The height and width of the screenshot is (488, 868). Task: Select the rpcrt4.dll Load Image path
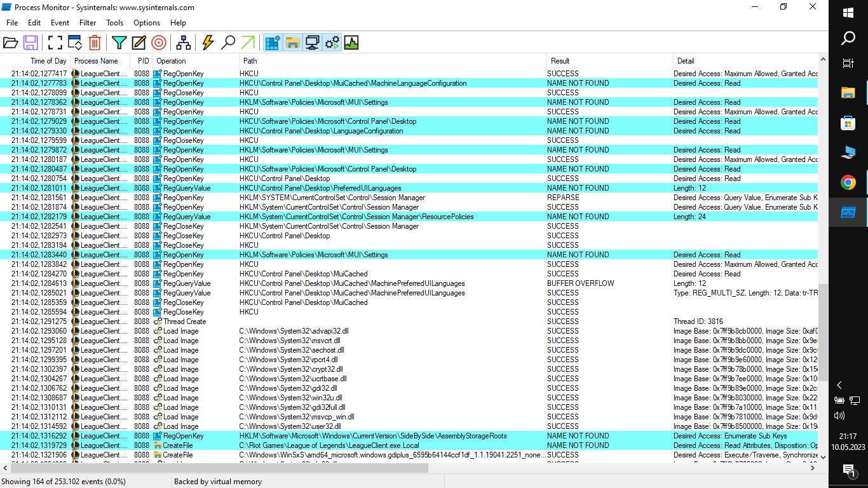288,360
